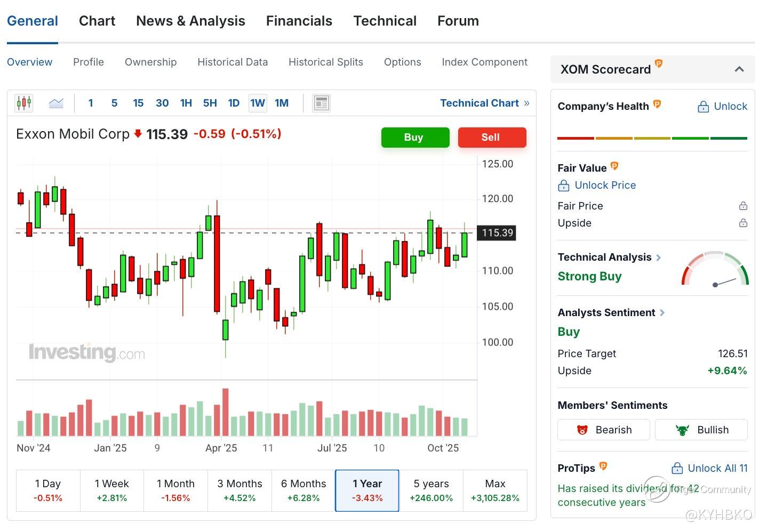Select the 1 Week performance range
The width and height of the screenshot is (767, 532).
click(112, 490)
